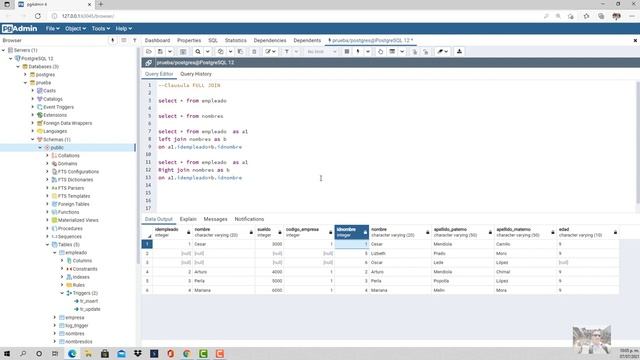Select result row number 4

tap(147, 272)
